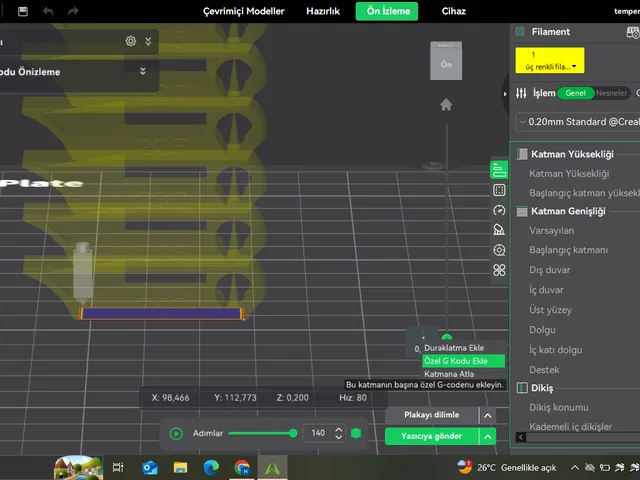Select the Ön İzleme tab

[387, 11]
